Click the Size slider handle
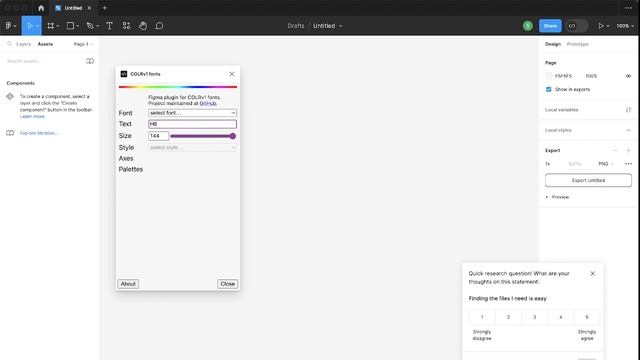The image size is (640, 360). coord(233,136)
